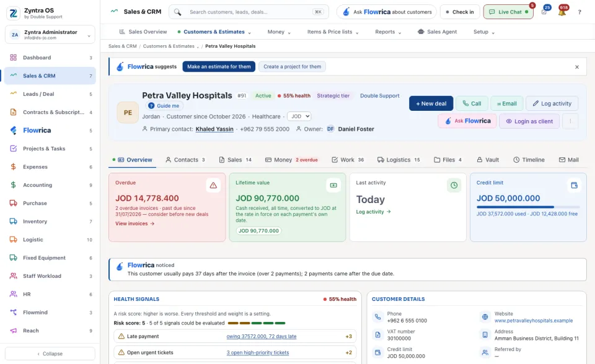This screenshot has width=595, height=364.
Task: Click Login as client
Action: tap(529, 121)
